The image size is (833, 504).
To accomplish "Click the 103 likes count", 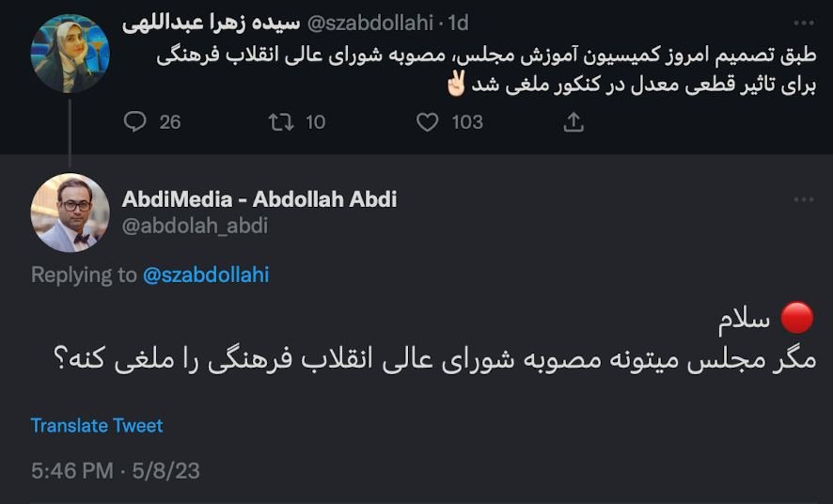I will click(x=467, y=121).
